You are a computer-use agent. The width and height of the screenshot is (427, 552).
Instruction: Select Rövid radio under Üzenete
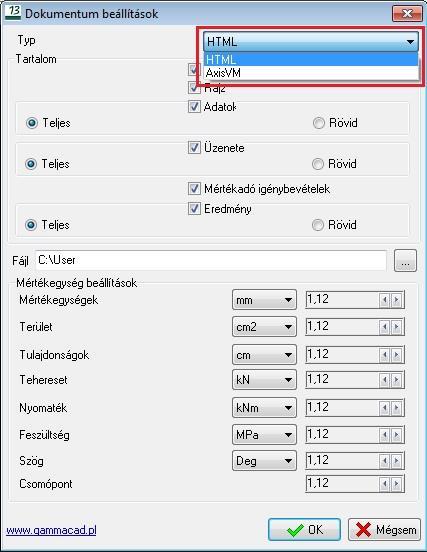click(318, 164)
